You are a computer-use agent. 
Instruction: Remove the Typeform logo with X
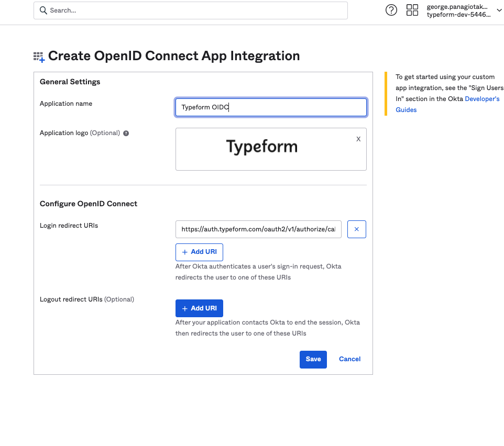[x=358, y=139]
